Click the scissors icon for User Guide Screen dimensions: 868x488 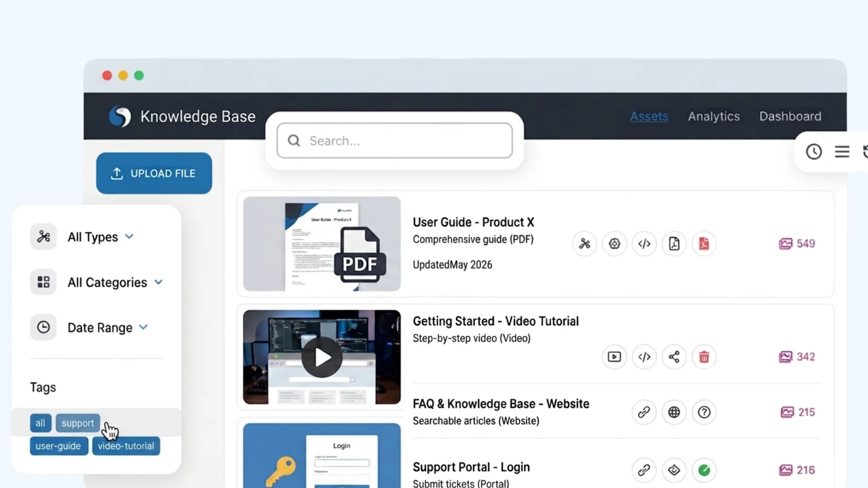pos(585,244)
